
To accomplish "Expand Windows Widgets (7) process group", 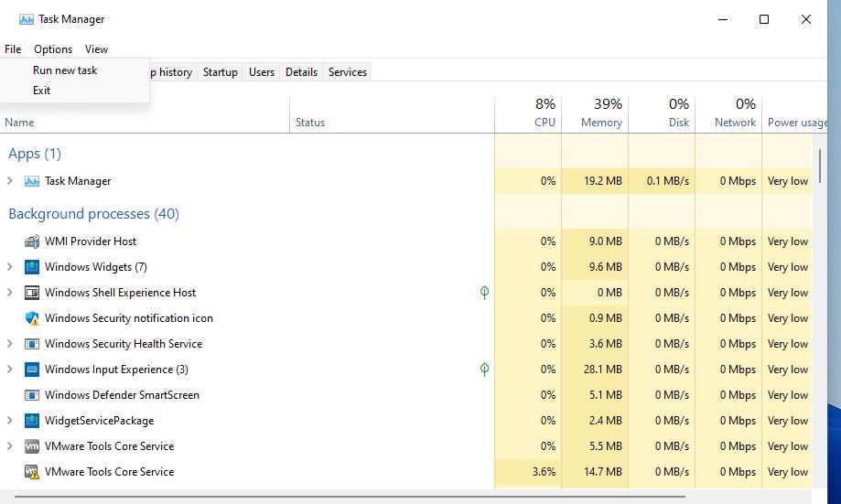I will point(10,267).
